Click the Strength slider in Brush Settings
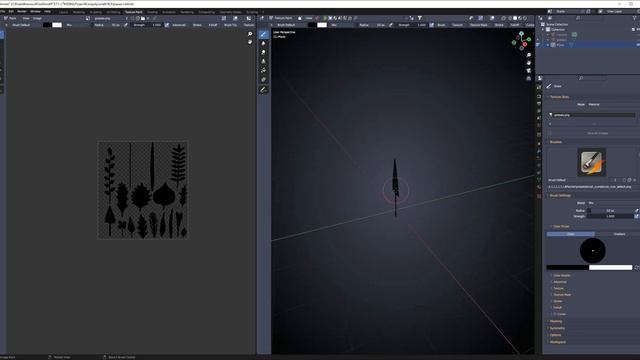The width and height of the screenshot is (640, 360). coord(610,216)
